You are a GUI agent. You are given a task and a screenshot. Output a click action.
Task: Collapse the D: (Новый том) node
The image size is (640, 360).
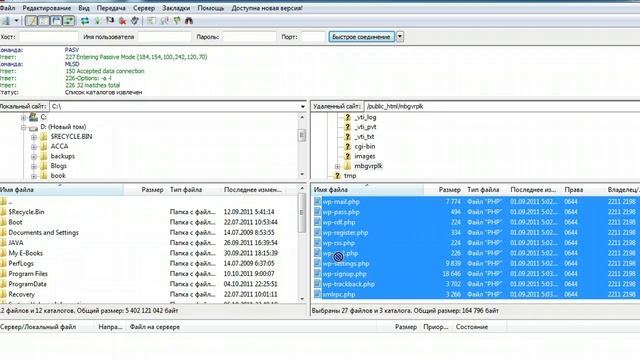pos(23,127)
